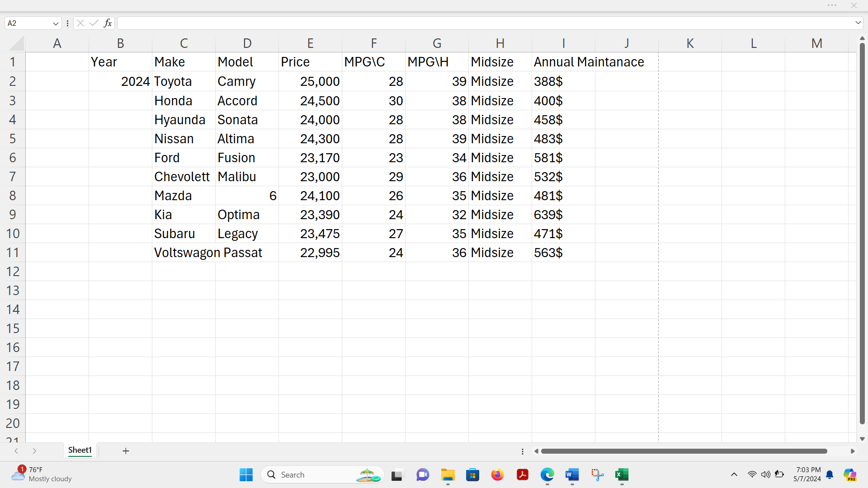This screenshot has height=488, width=868.
Task: Click the 24,500 price cell
Action: click(310, 101)
